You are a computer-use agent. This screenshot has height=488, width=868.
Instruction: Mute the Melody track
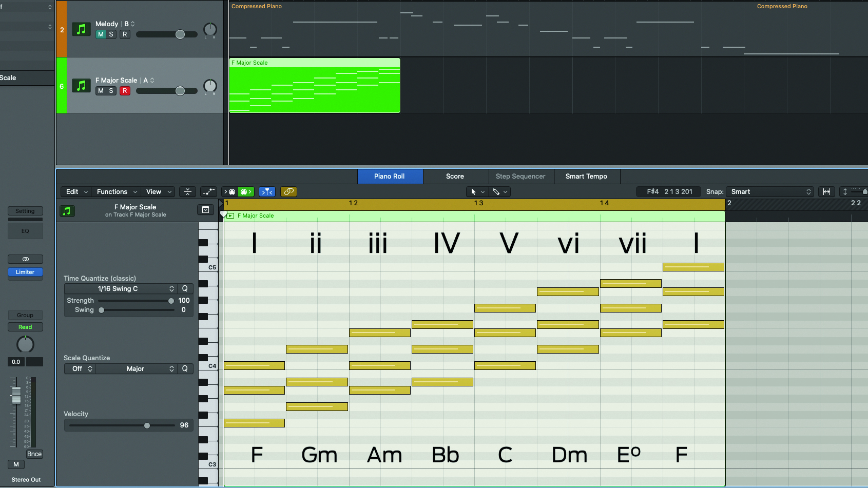(101, 34)
